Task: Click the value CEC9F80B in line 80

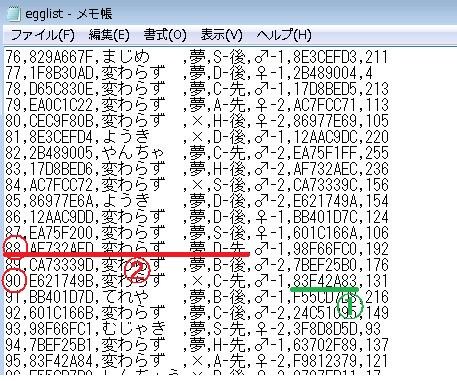Action: (x=60, y=121)
